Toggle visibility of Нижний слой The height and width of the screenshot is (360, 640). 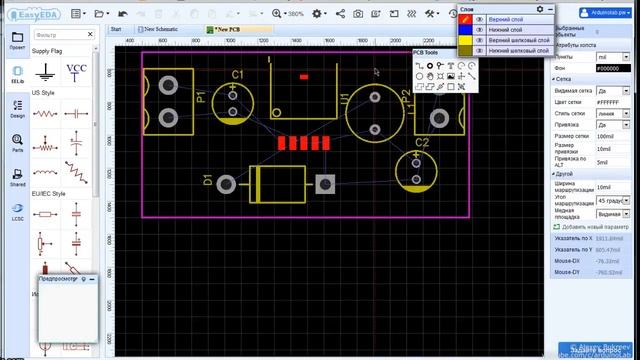click(x=480, y=30)
